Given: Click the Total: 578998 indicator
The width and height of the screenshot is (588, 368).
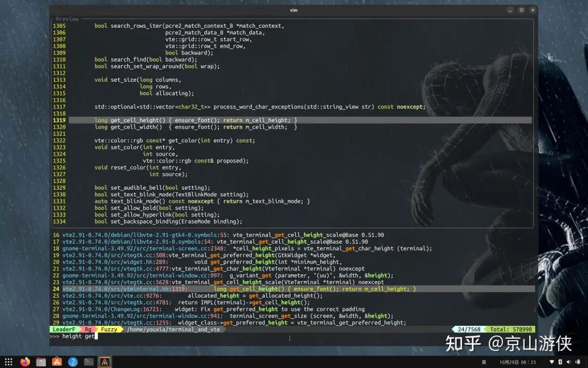Looking at the screenshot, I should click(511, 329).
